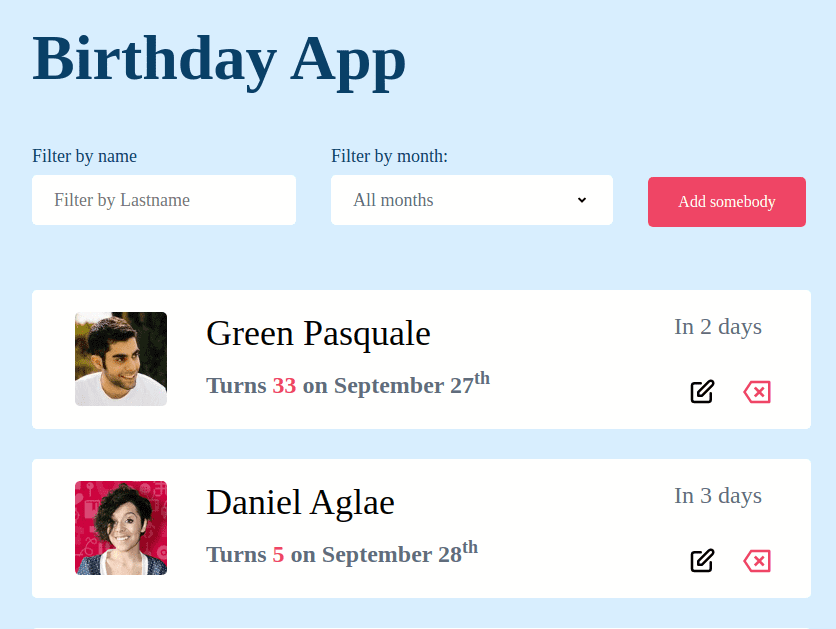The image size is (836, 629).
Task: Click the dropdown chevron next to All months
Action: point(581,200)
